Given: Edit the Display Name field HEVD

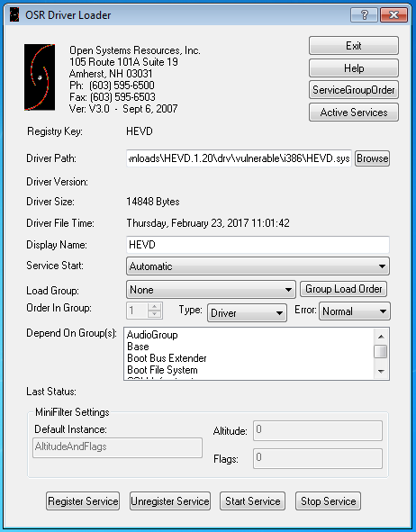Looking at the screenshot, I should coord(258,245).
